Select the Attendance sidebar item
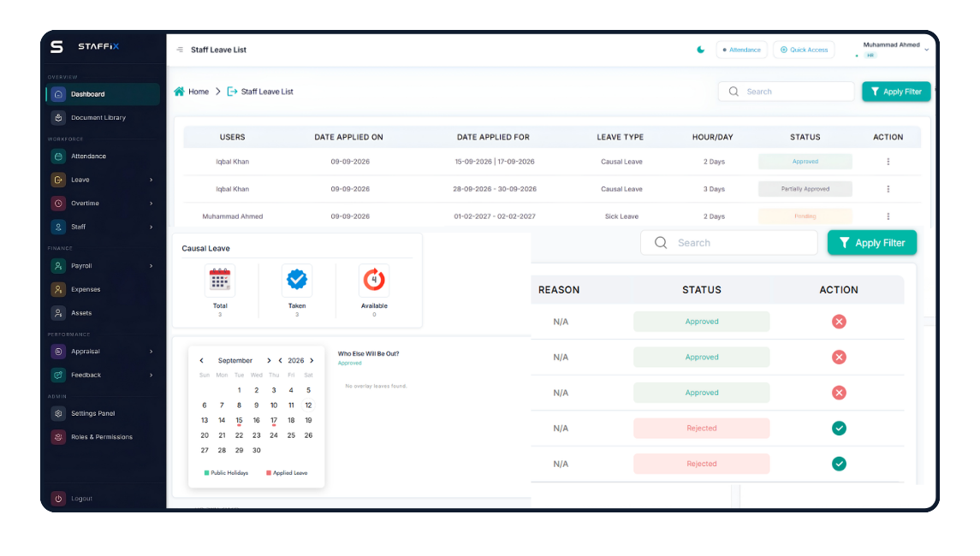 click(103, 157)
